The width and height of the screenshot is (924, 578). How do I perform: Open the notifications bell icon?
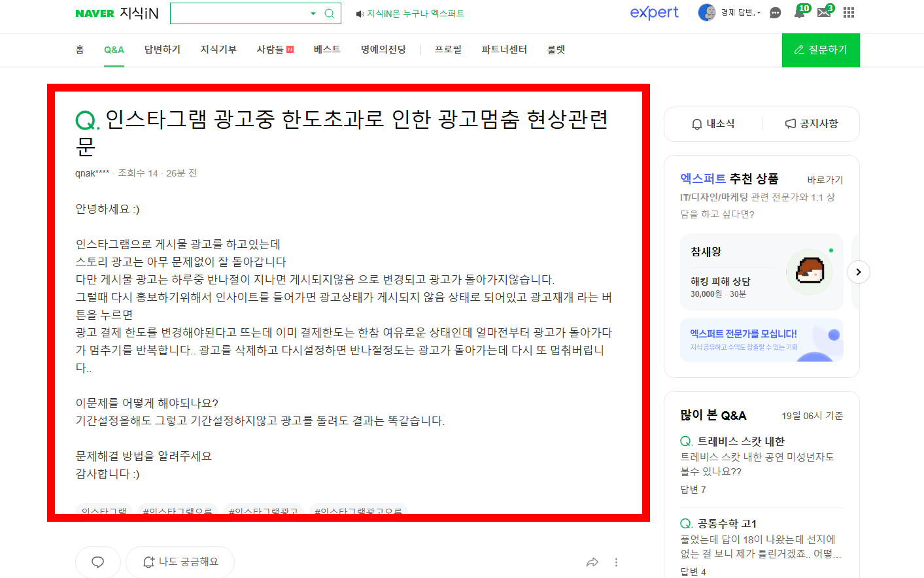[800, 12]
